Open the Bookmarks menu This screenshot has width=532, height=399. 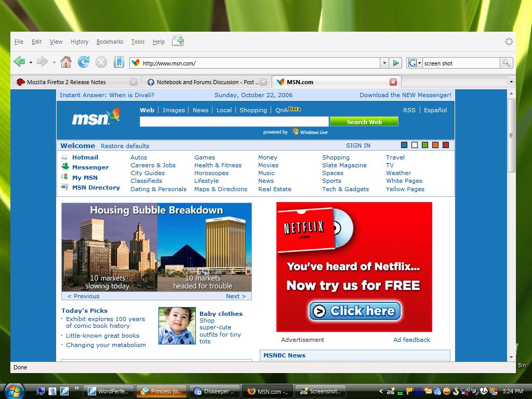point(110,42)
